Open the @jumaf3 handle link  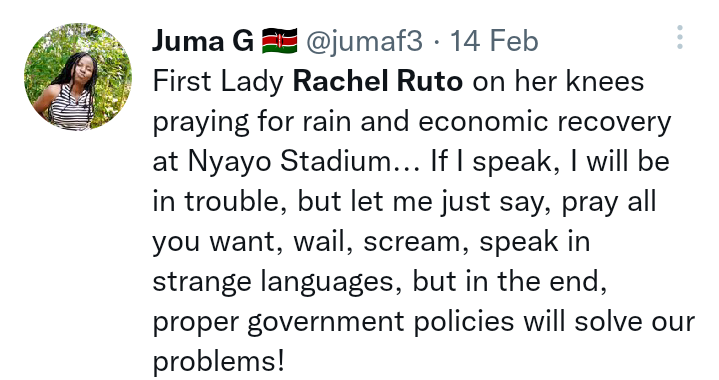[x=364, y=41]
